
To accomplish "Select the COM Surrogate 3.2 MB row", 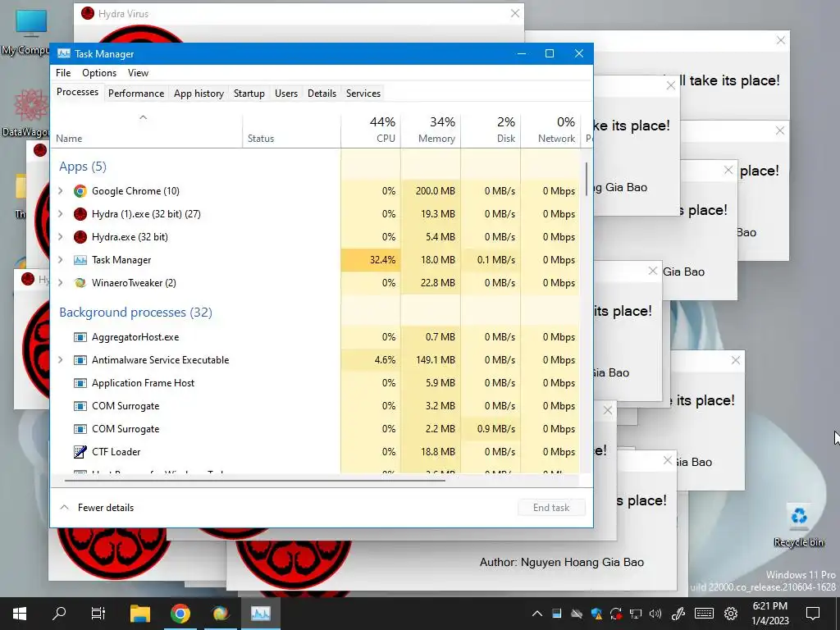I will (316, 406).
